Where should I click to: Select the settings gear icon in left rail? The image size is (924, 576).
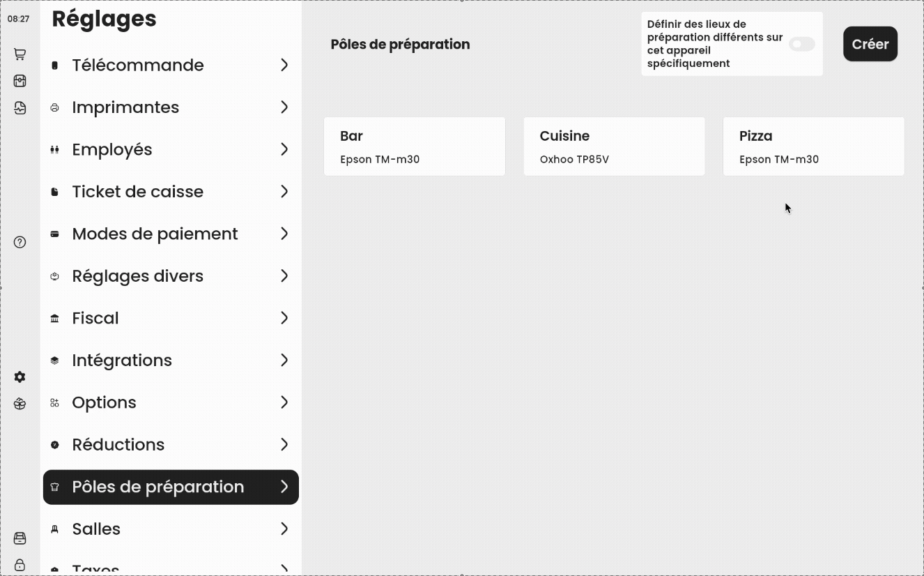click(20, 377)
